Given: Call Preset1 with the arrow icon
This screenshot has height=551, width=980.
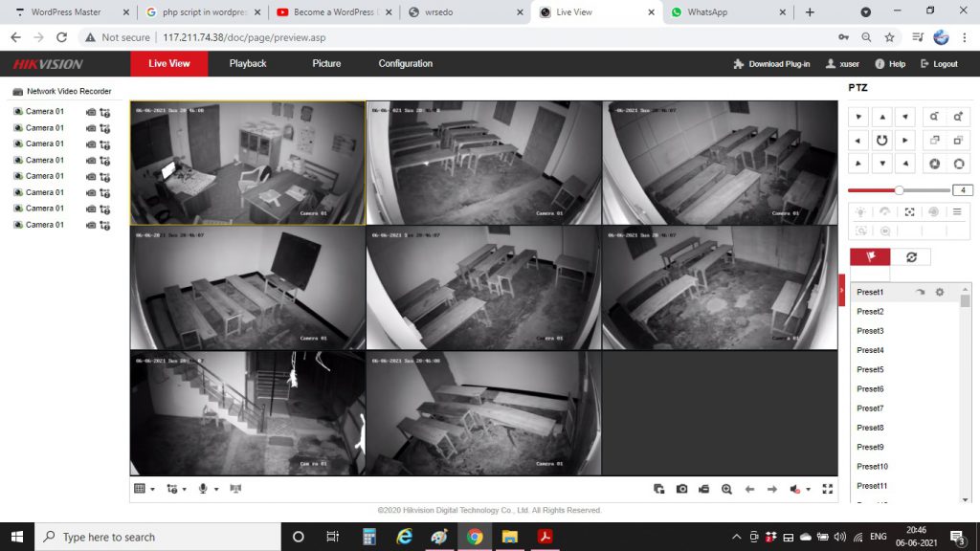Looking at the screenshot, I should [x=921, y=292].
